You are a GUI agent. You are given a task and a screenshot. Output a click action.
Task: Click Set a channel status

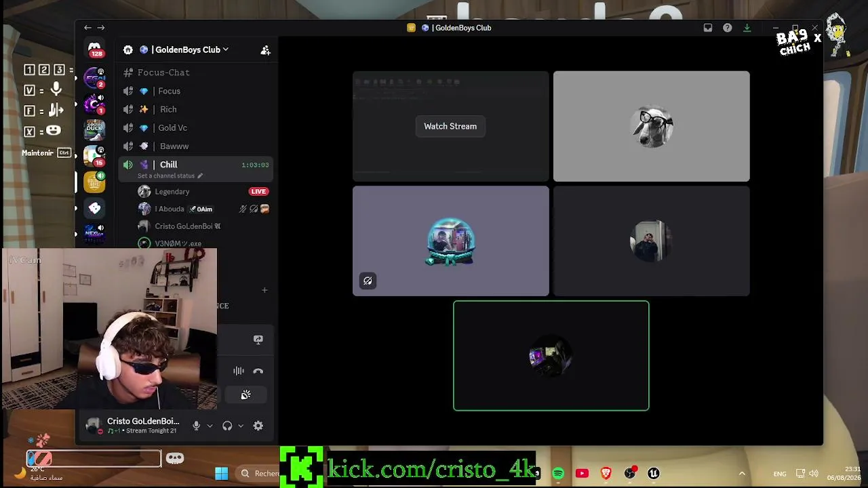170,176
